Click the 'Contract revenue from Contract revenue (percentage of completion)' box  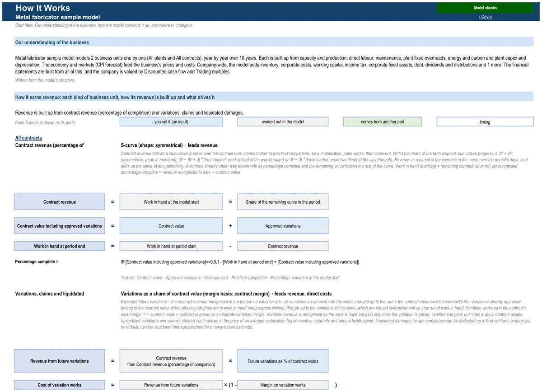[171, 361]
